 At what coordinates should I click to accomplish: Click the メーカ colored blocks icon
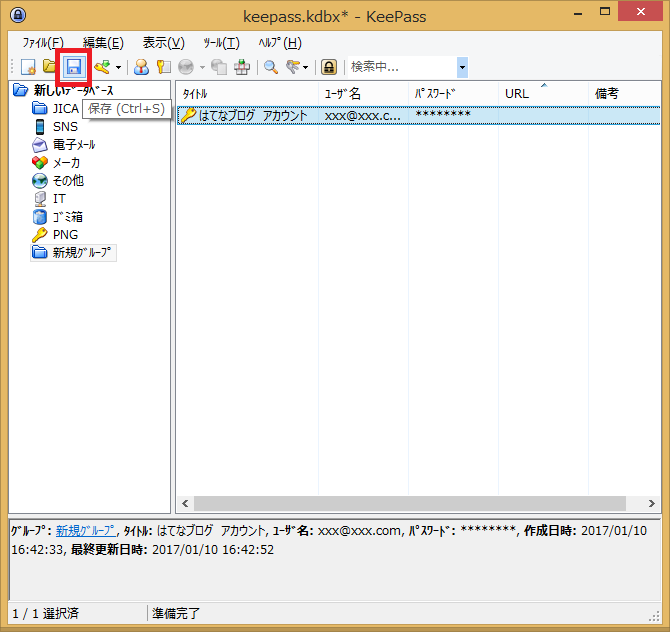[40, 162]
